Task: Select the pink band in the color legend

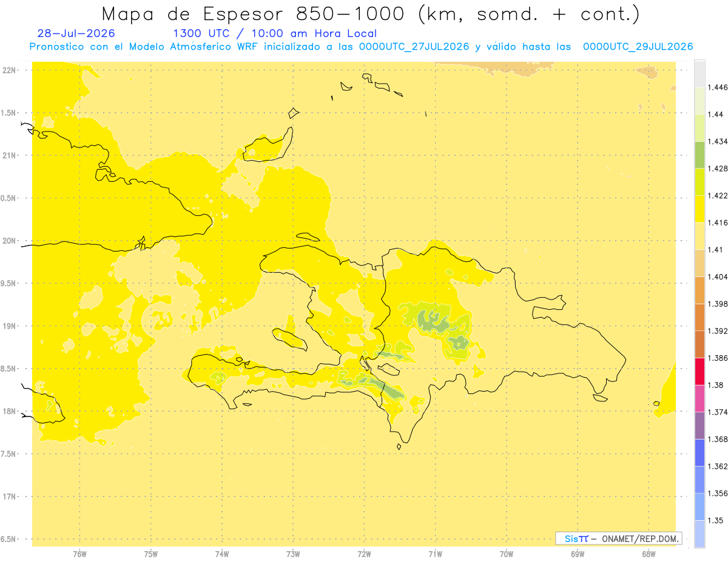Action: click(699, 398)
